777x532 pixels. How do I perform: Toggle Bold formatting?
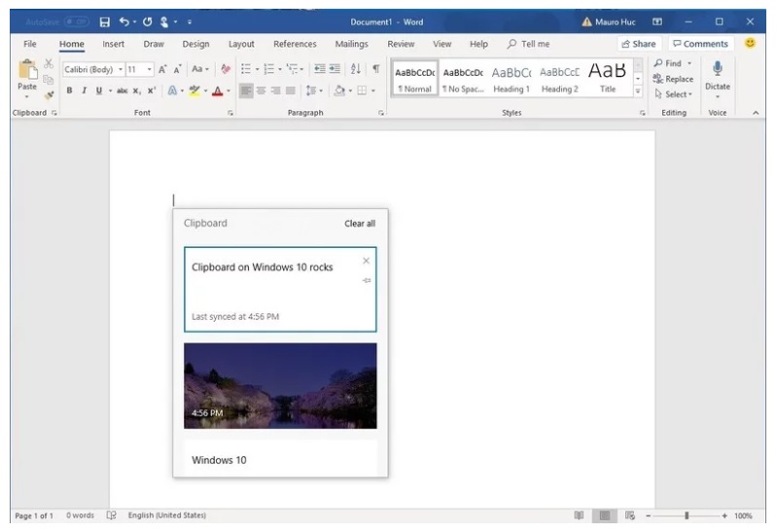click(x=69, y=90)
